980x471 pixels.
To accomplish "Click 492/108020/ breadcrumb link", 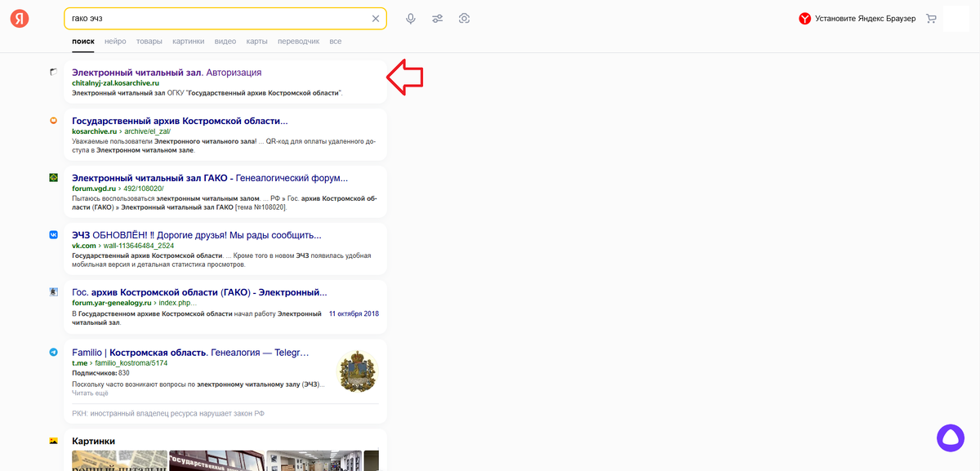I will tap(145, 189).
